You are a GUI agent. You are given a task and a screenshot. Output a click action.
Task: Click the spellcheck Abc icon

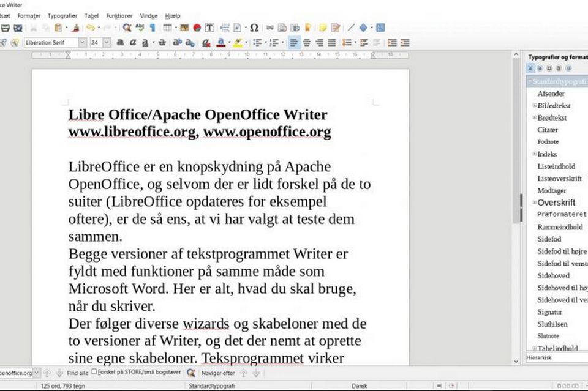(140, 28)
